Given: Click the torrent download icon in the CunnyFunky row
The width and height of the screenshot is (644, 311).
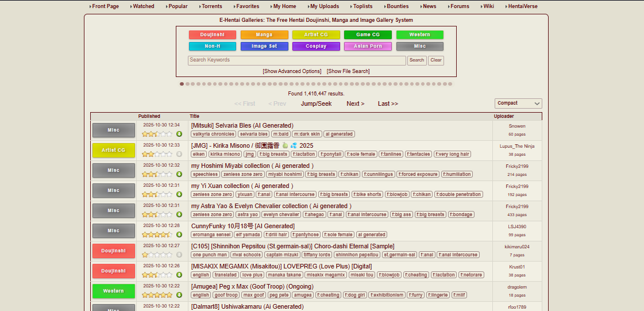Looking at the screenshot, I should point(179,235).
